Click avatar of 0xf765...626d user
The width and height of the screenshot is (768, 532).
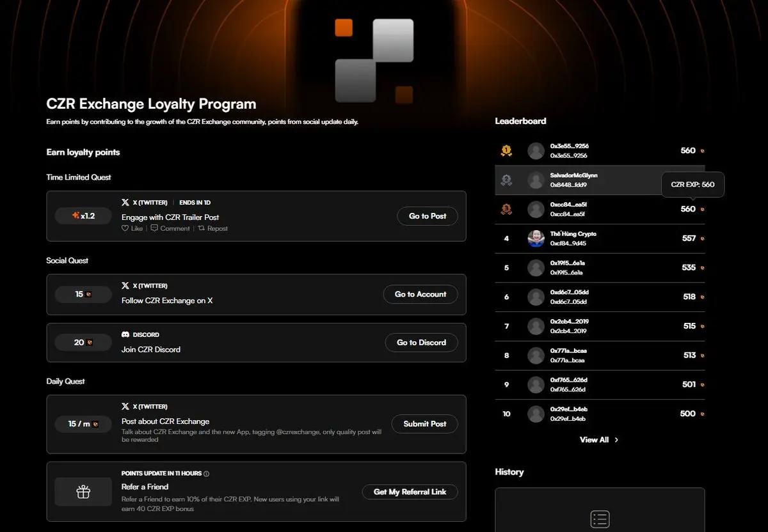click(x=536, y=384)
